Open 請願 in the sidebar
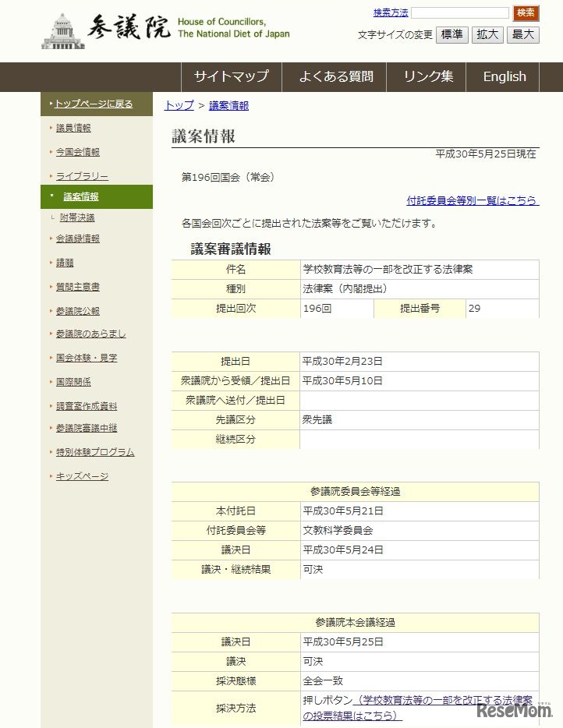 [x=65, y=263]
